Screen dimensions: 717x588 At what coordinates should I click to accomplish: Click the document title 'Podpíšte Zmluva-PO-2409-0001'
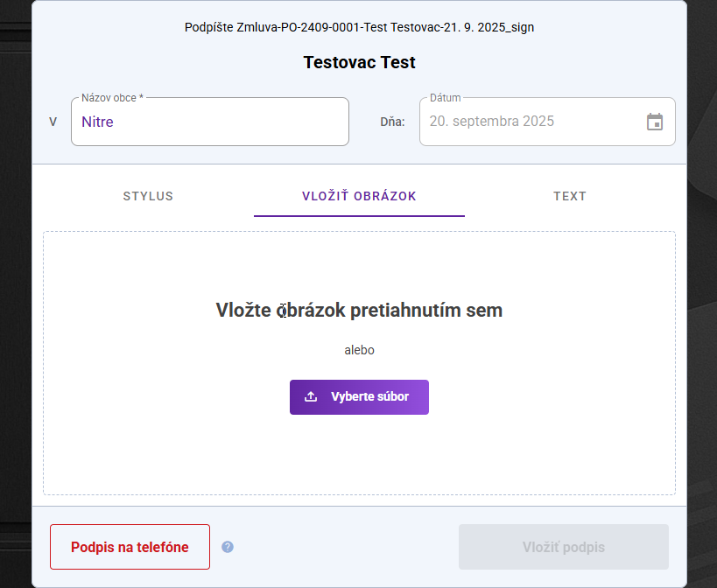359,27
